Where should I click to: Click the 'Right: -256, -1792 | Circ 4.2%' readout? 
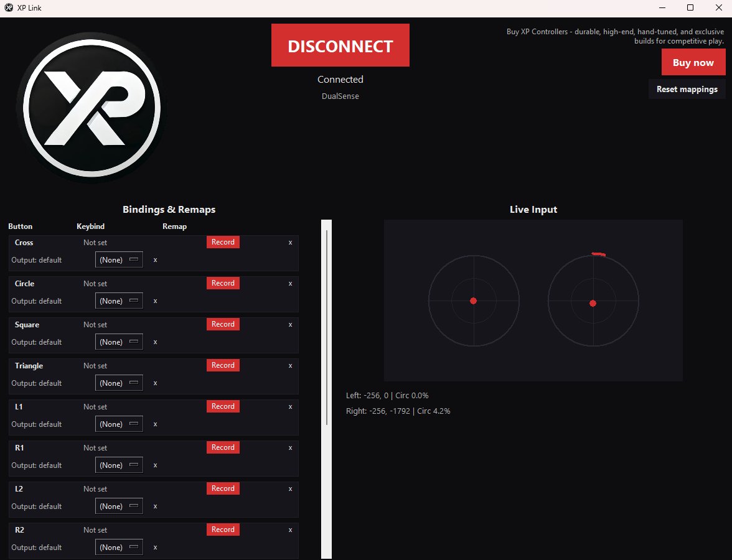coord(398,411)
